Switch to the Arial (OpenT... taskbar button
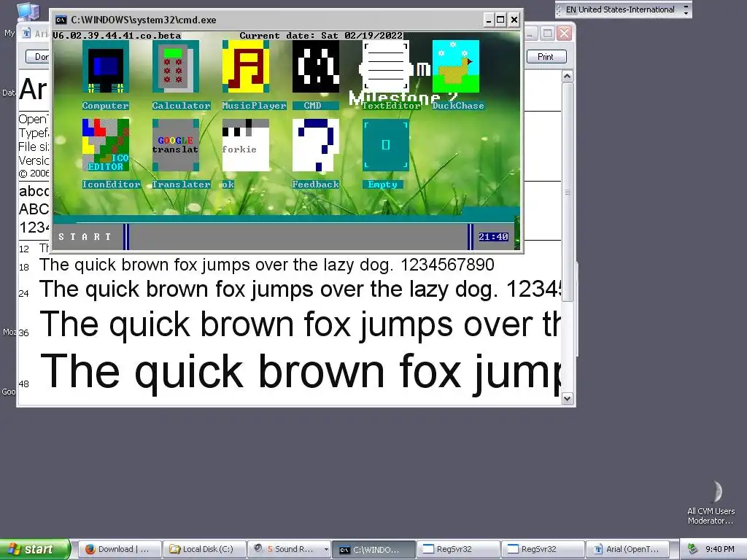This screenshot has height=560, width=747. [627, 549]
